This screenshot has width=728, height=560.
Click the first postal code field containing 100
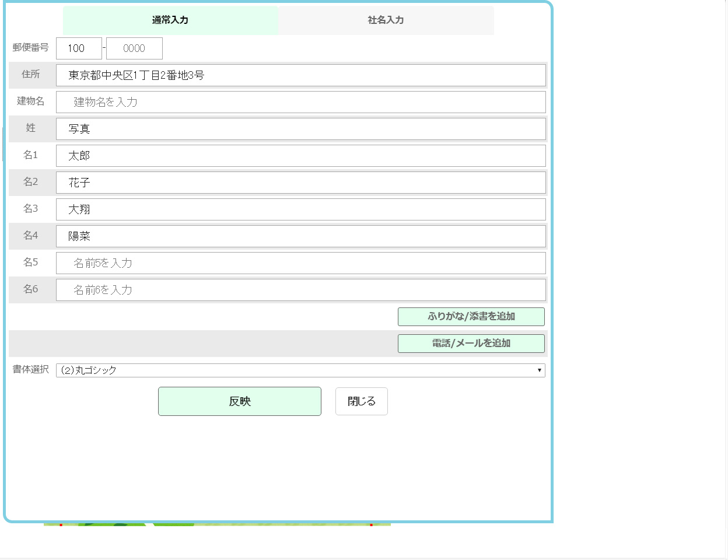coord(79,48)
